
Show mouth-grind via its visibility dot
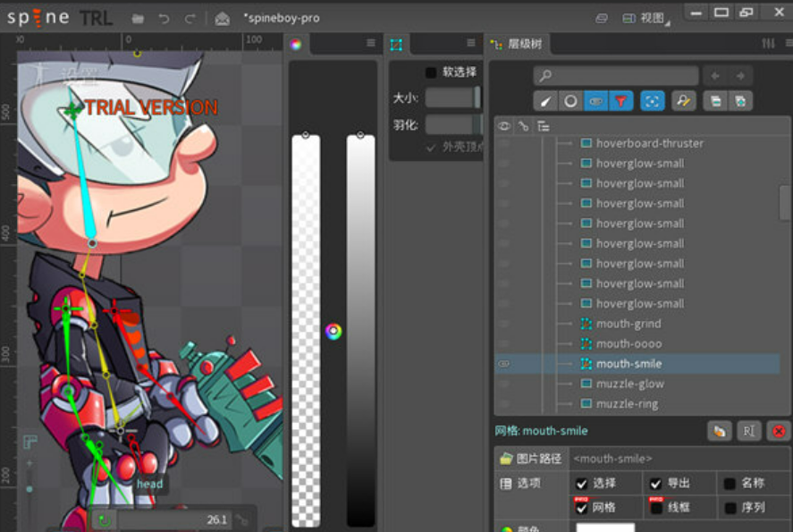click(x=503, y=324)
